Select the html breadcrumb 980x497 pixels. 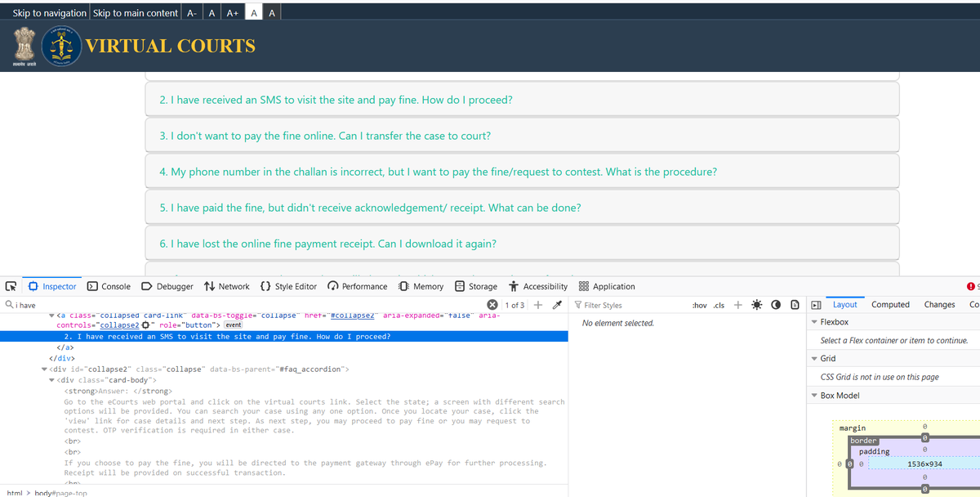(x=14, y=493)
